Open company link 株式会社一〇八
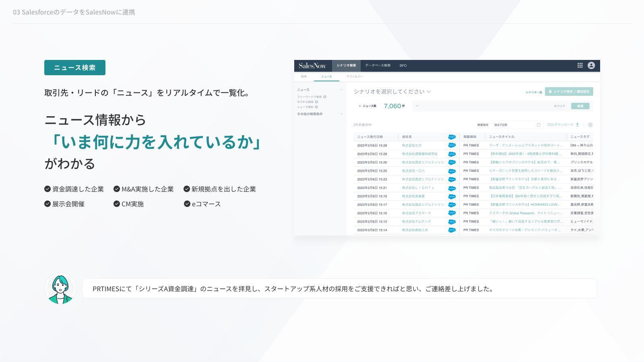644x362 pixels. click(413, 171)
